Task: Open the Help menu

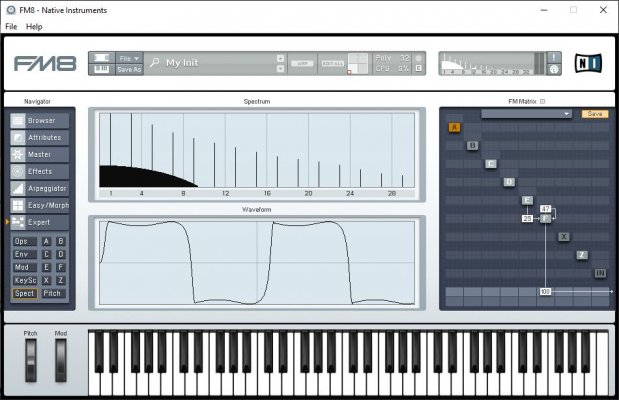Action: 34,26
